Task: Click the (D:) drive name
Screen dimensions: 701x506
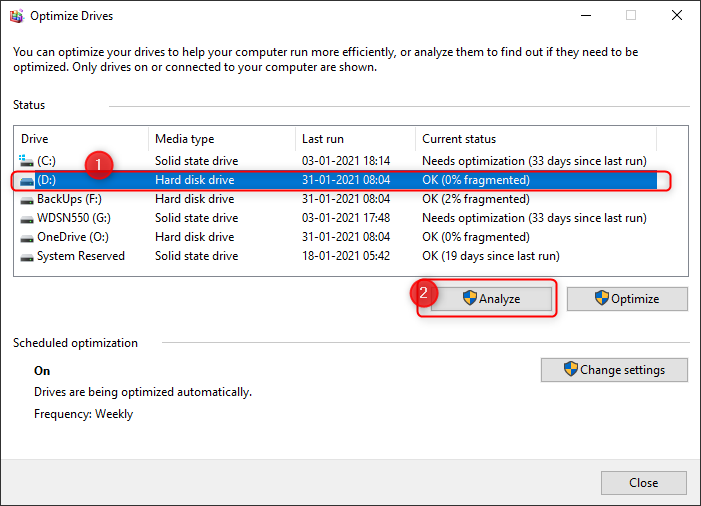Action: [46, 180]
